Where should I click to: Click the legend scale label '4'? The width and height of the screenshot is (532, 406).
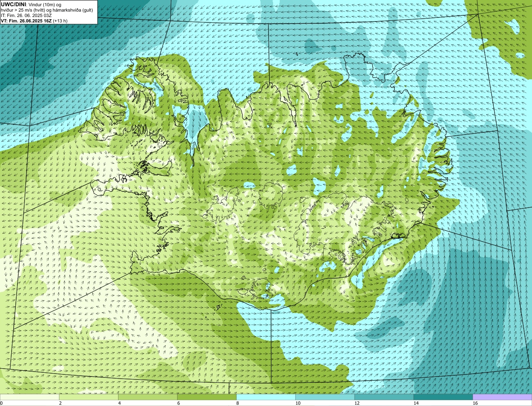point(119,403)
